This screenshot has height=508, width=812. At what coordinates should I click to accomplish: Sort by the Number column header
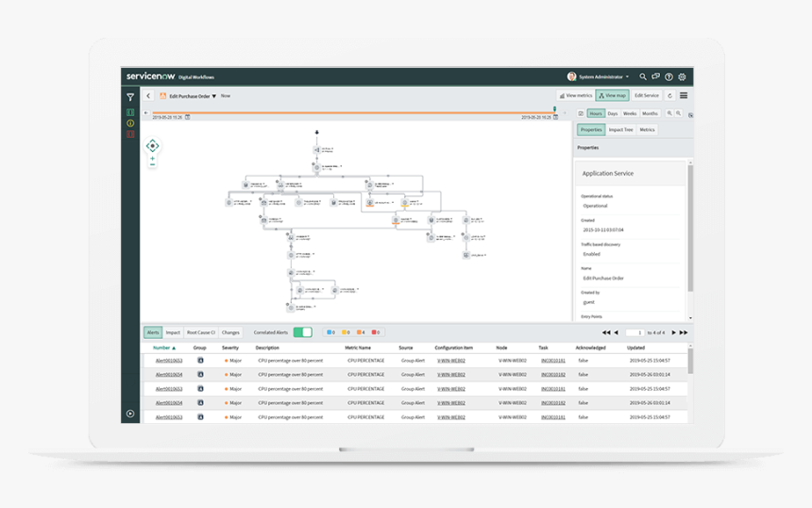click(163, 347)
